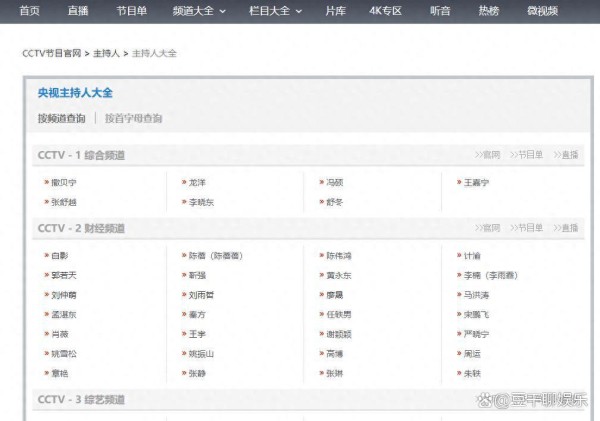This screenshot has height=421, width=600.
Task: Open host 姚雪松's page
Action: pyautogui.click(x=64, y=354)
